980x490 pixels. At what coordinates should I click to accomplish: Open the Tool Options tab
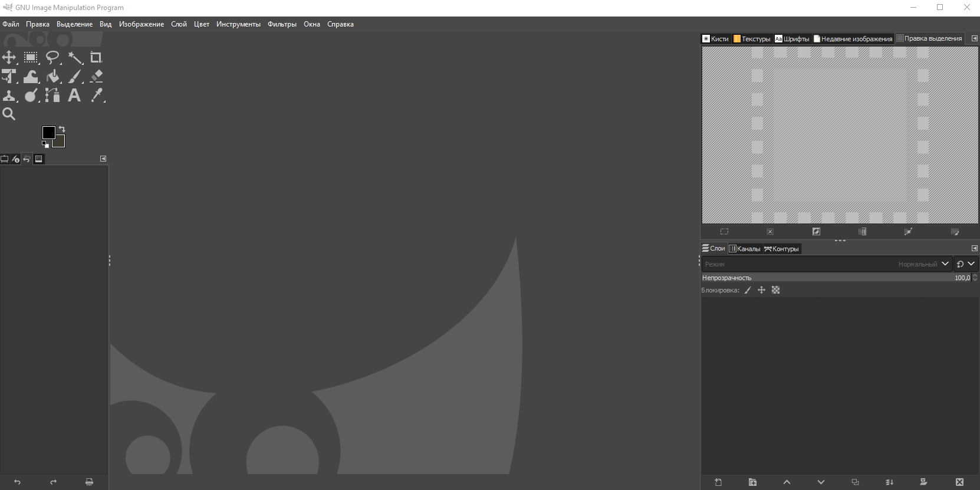5,159
